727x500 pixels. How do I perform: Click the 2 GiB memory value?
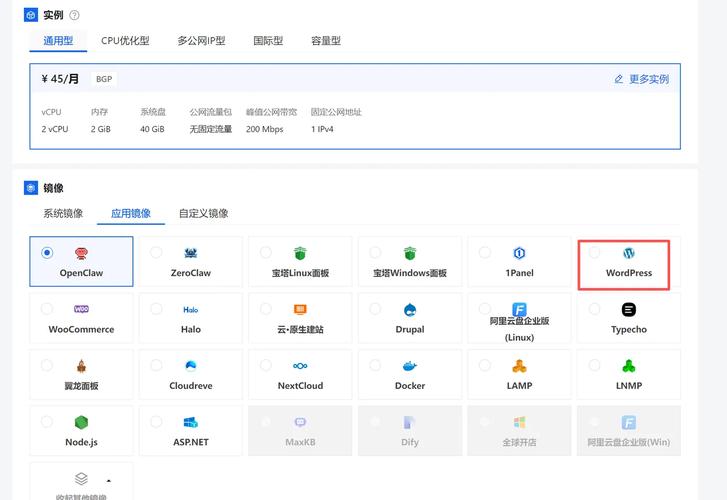pos(101,129)
